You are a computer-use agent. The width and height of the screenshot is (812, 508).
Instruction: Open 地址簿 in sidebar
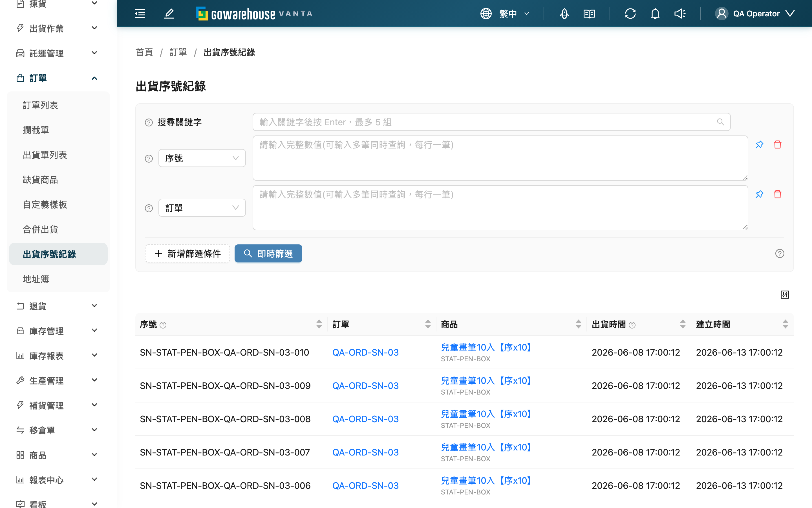point(58,279)
